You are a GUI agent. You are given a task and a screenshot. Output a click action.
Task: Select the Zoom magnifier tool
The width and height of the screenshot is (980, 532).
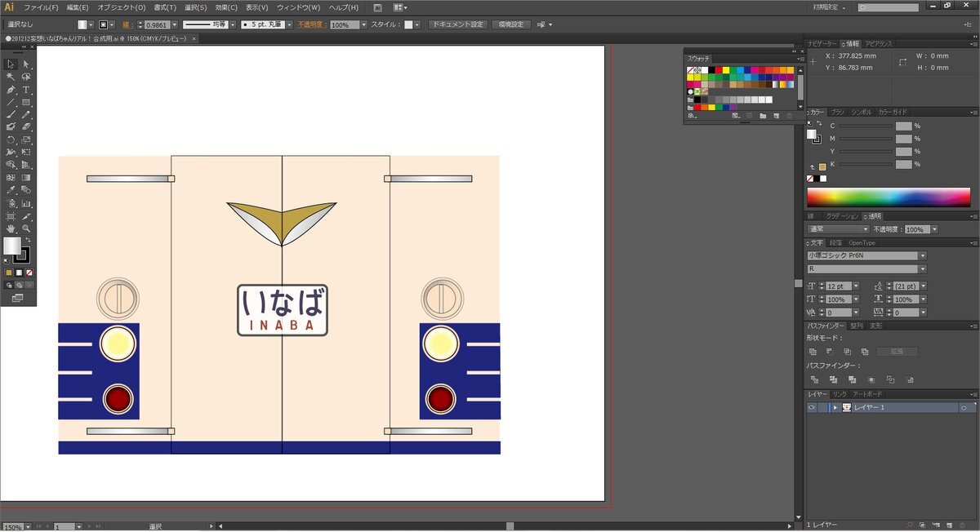[x=26, y=229]
